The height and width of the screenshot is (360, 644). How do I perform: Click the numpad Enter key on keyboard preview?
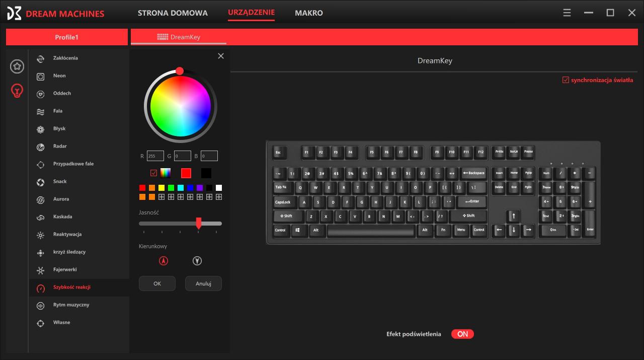589,224
